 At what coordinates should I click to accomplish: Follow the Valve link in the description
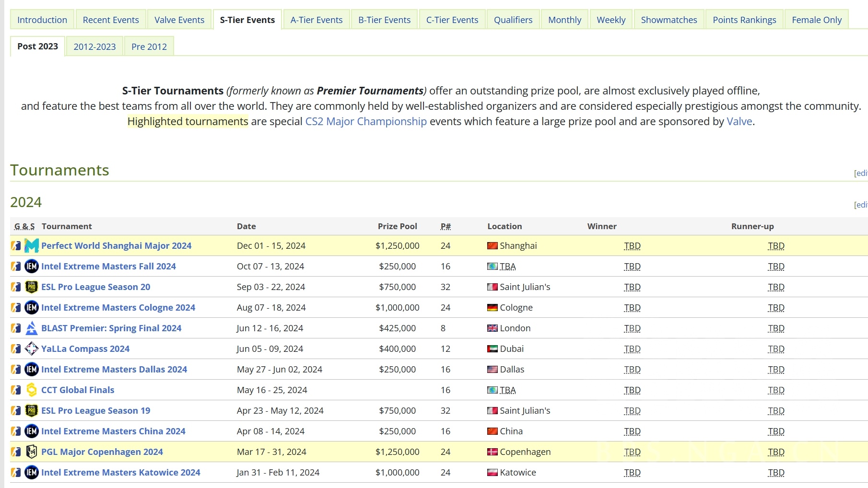[739, 122]
